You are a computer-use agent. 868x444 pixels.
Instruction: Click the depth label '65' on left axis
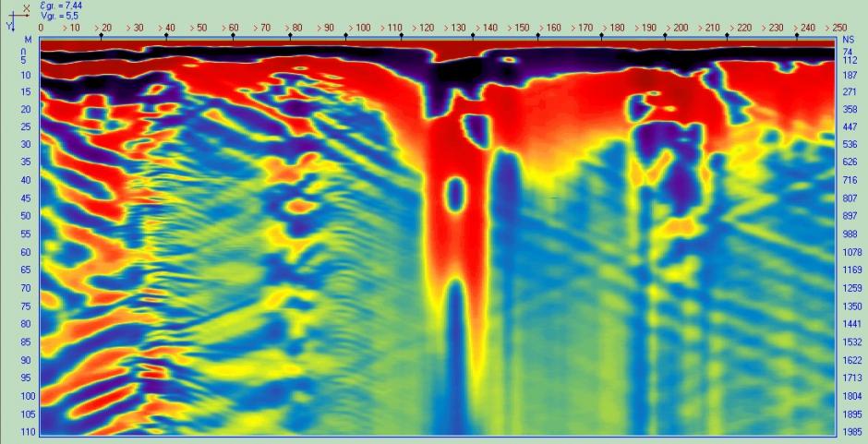[x=25, y=270]
